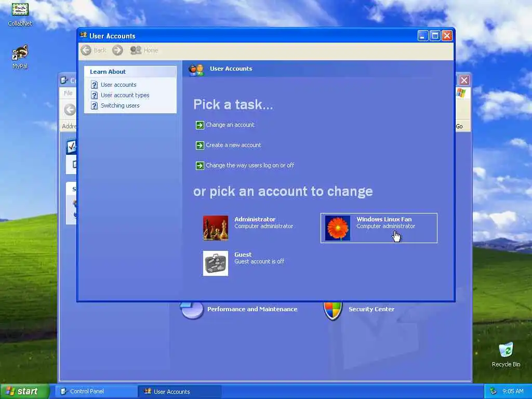Open Performance and Maintenance category
The image size is (532, 399).
pos(252,309)
